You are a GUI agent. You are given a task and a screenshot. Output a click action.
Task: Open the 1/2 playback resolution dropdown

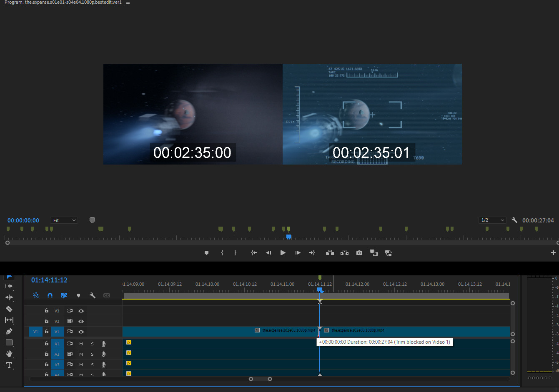click(x=492, y=220)
